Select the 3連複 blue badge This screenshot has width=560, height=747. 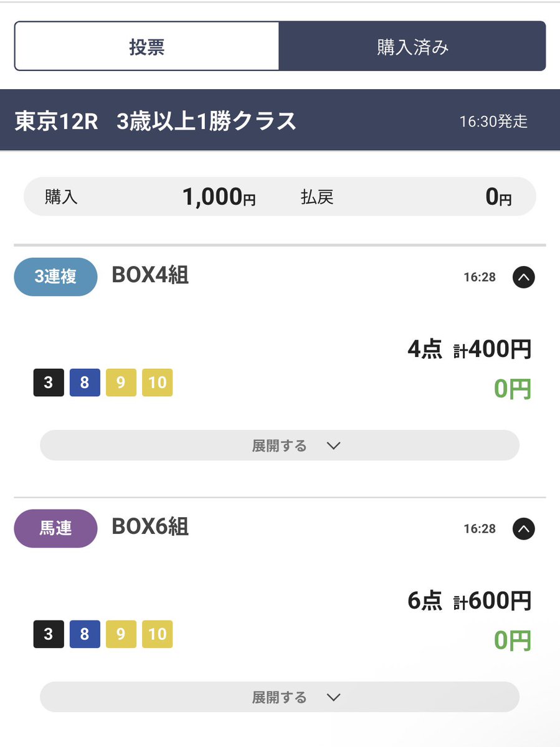(x=55, y=277)
